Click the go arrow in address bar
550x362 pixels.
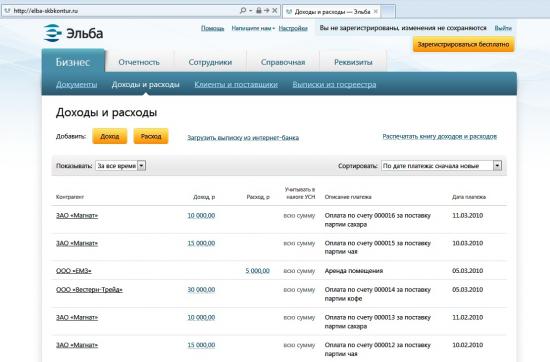[x=267, y=11]
